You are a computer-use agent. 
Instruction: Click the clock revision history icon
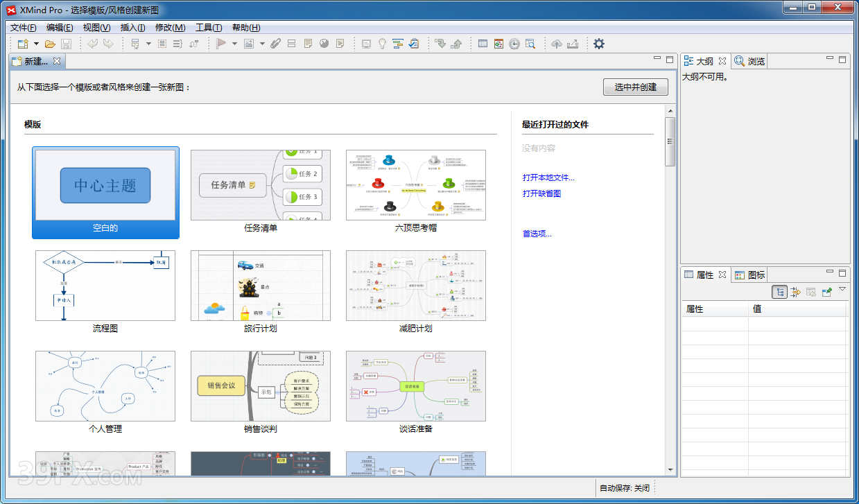514,44
